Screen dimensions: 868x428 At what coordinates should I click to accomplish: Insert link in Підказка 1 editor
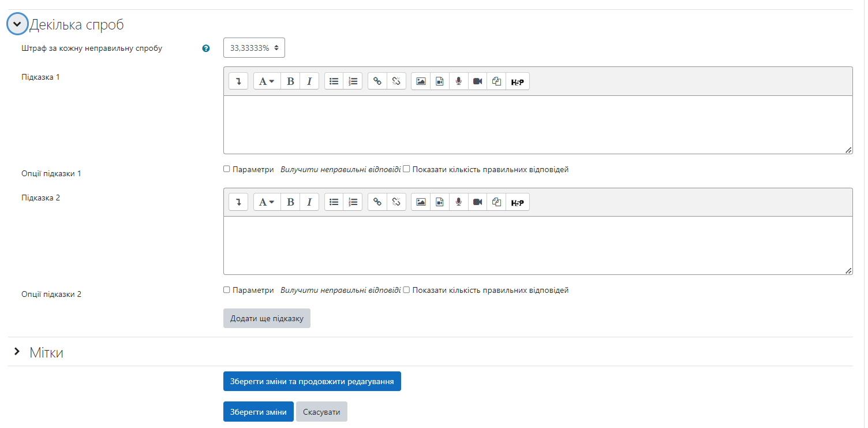coord(377,81)
